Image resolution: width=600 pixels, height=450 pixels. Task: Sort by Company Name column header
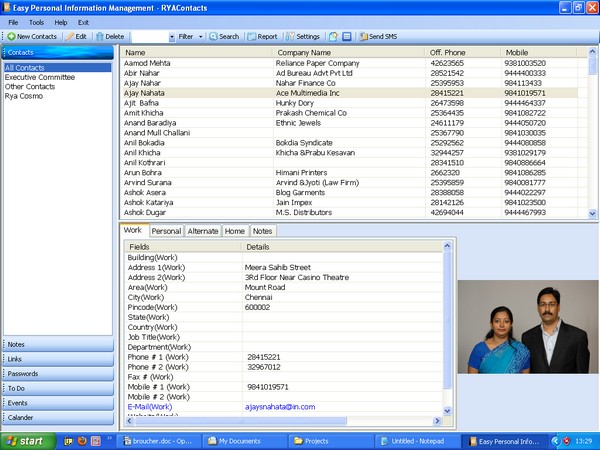click(348, 52)
